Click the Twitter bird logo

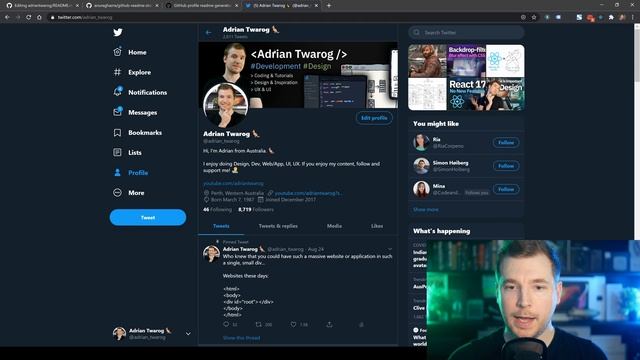[118, 32]
